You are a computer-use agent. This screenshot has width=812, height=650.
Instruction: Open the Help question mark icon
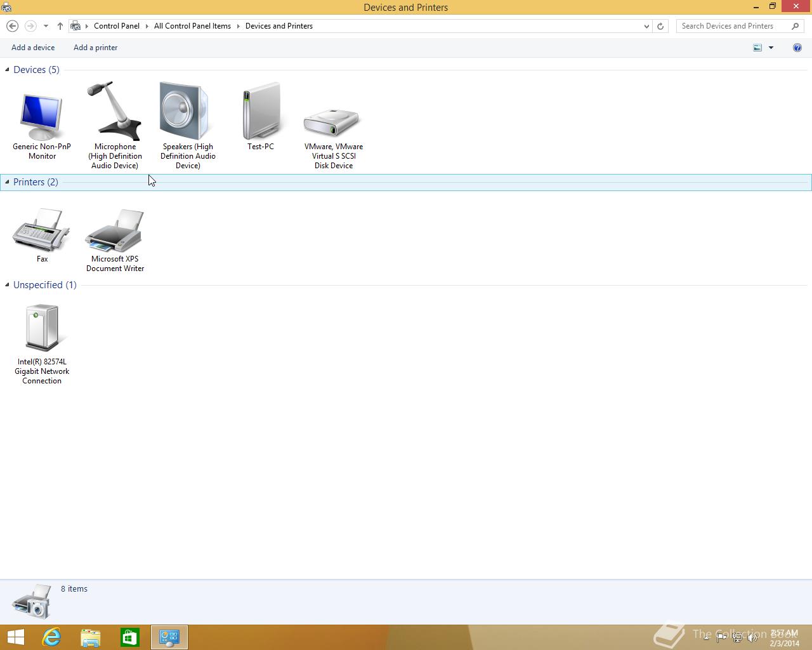tap(797, 48)
